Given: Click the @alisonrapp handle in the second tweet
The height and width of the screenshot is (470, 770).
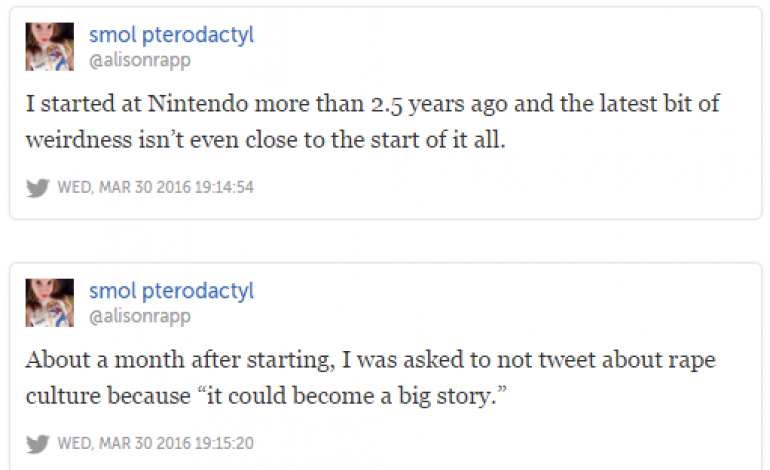Looking at the screenshot, I should click(x=139, y=315).
